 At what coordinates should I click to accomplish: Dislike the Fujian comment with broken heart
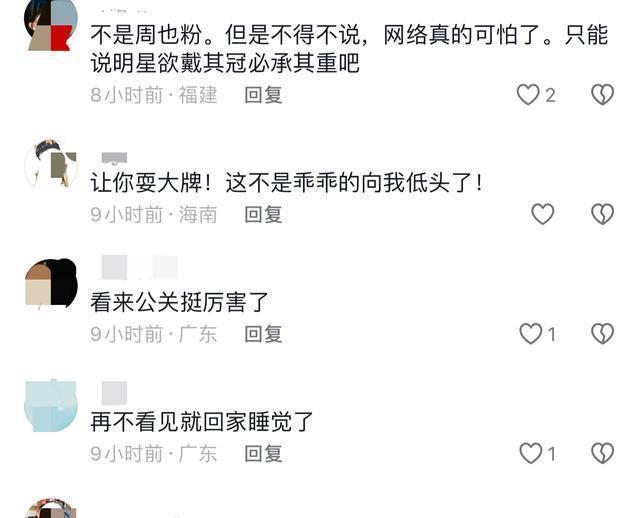602,95
